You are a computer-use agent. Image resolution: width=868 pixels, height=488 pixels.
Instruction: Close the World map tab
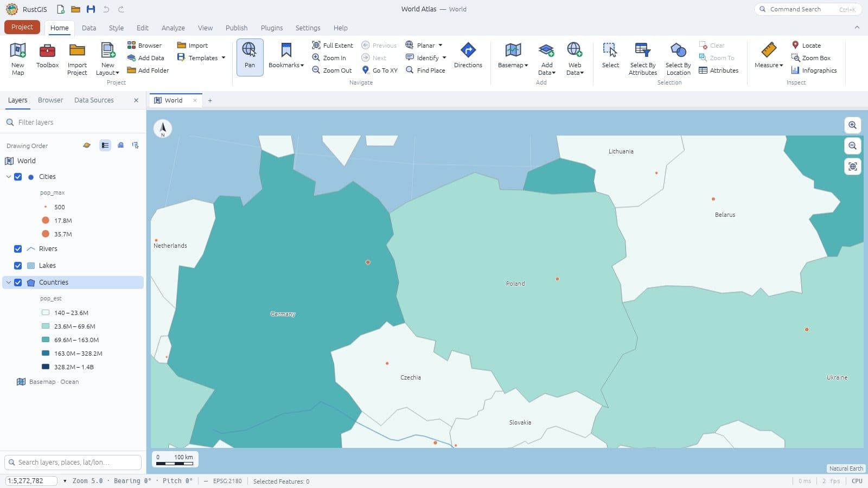coord(195,100)
